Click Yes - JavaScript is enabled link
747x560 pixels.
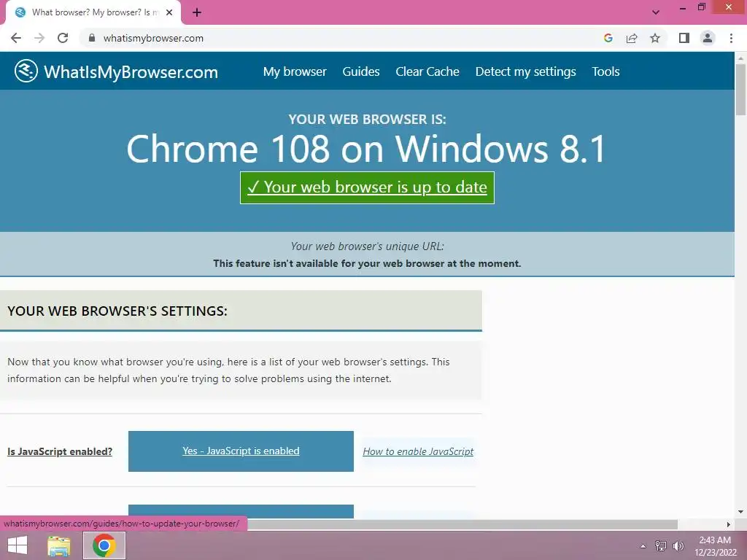pyautogui.click(x=241, y=451)
